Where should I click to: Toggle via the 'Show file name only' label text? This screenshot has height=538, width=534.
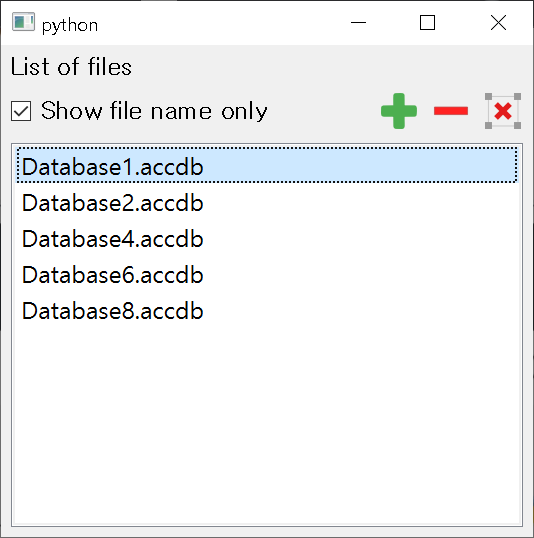[x=154, y=111]
